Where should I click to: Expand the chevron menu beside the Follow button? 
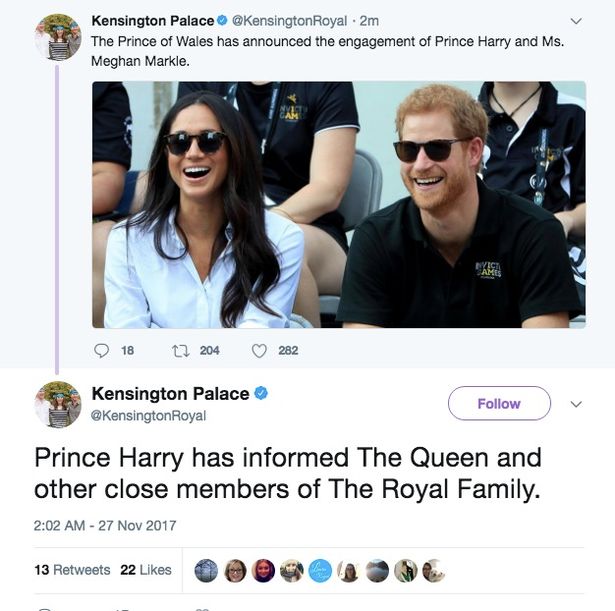576,404
